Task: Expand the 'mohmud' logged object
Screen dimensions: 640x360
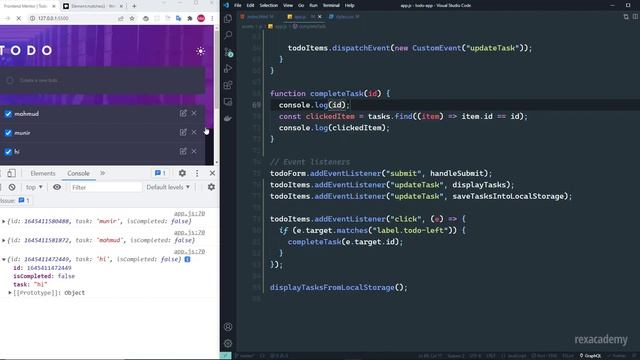Action: point(4,240)
